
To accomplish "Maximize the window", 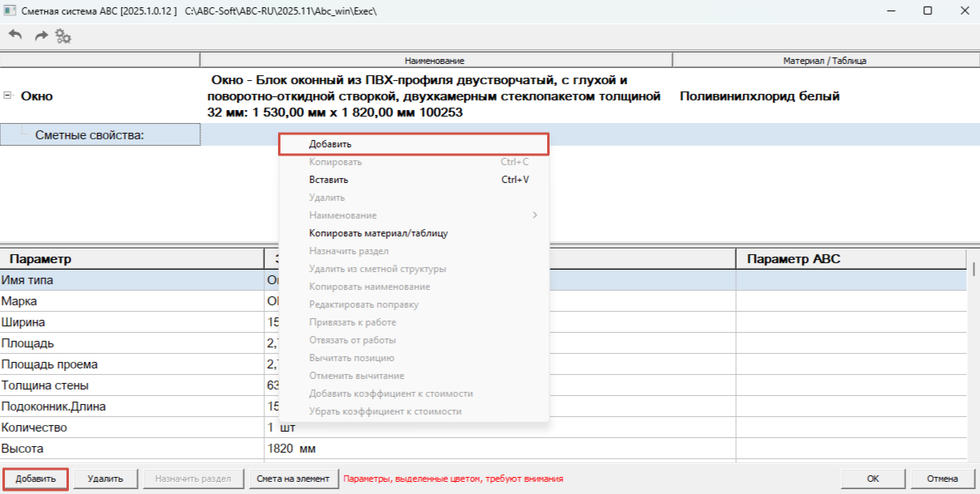I will click(x=927, y=12).
